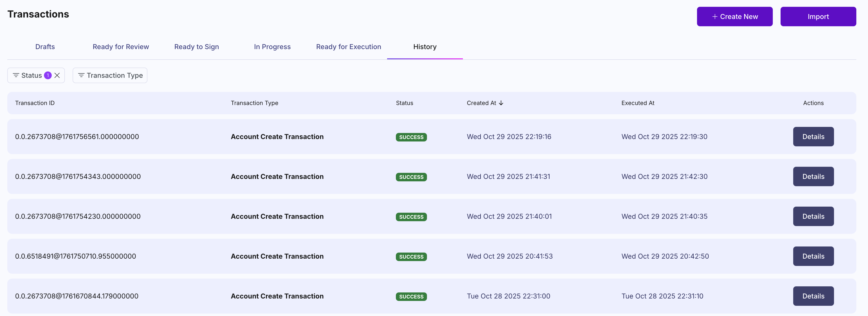Click SUCCESS badge on Oct 28 transaction

(411, 297)
